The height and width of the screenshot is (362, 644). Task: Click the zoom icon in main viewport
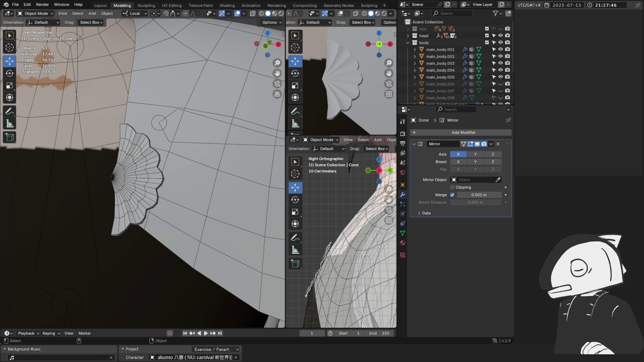coord(277,63)
